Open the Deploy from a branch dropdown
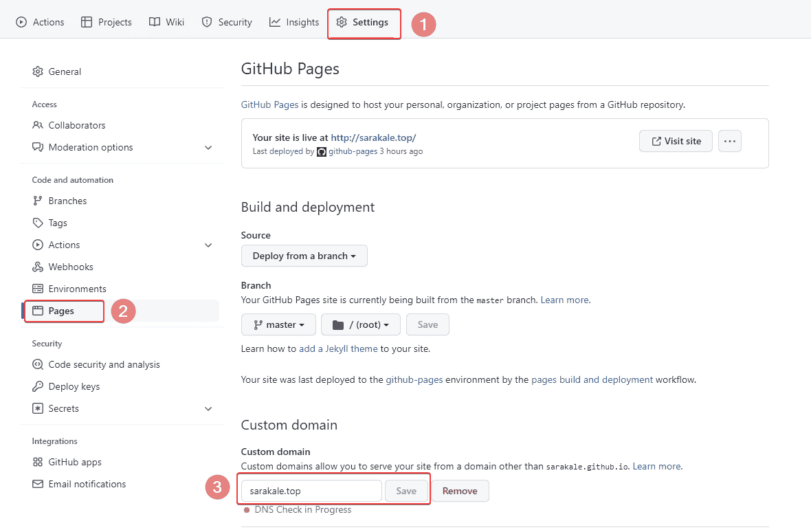 pyautogui.click(x=304, y=256)
